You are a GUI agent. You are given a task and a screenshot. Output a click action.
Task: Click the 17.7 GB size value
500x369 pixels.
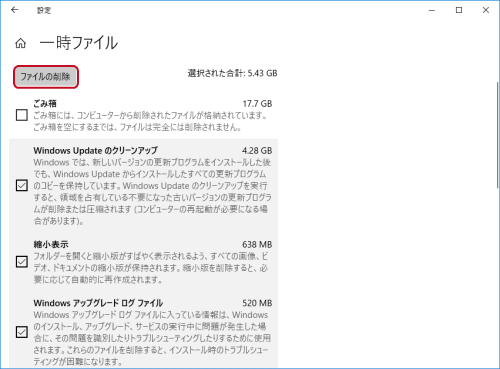257,104
